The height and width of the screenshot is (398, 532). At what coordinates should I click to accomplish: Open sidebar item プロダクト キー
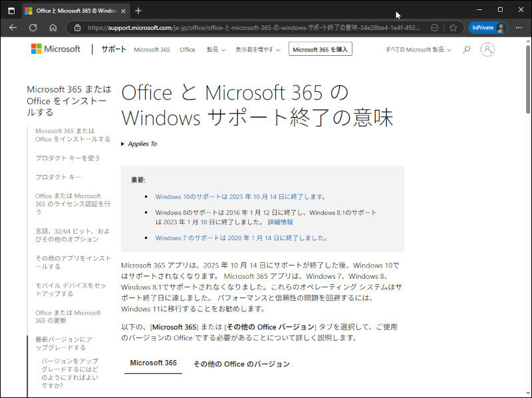coord(59,177)
